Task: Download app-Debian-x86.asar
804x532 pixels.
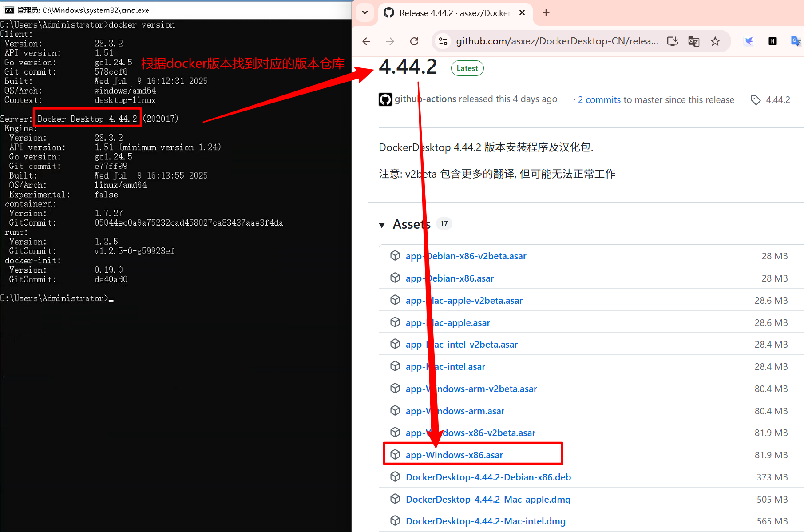Action: pos(450,278)
